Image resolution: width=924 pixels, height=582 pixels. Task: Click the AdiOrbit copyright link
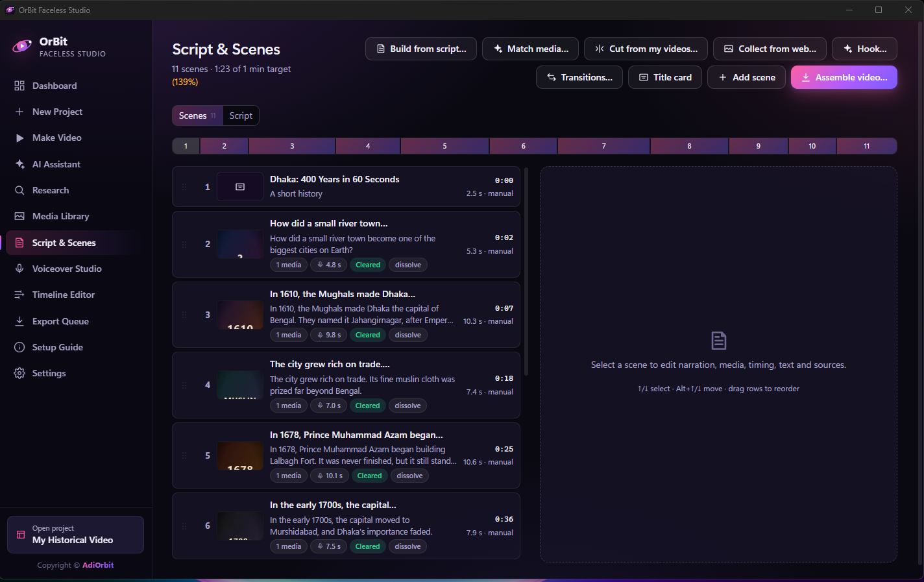98,565
